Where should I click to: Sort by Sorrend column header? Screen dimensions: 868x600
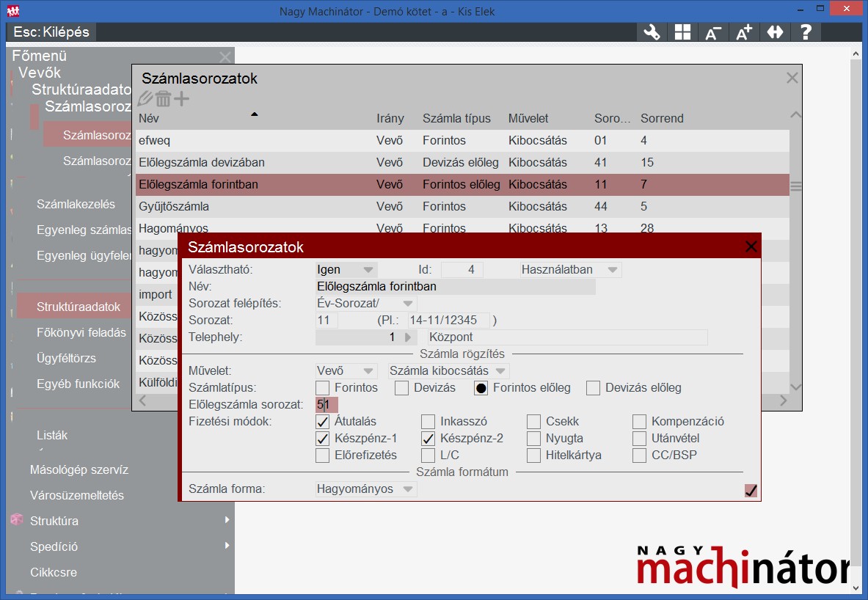(x=662, y=118)
